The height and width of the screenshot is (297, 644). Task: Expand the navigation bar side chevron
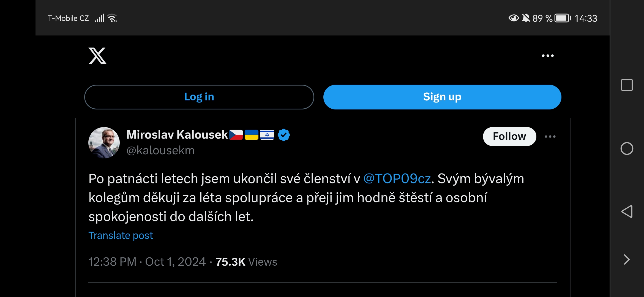pyautogui.click(x=627, y=260)
